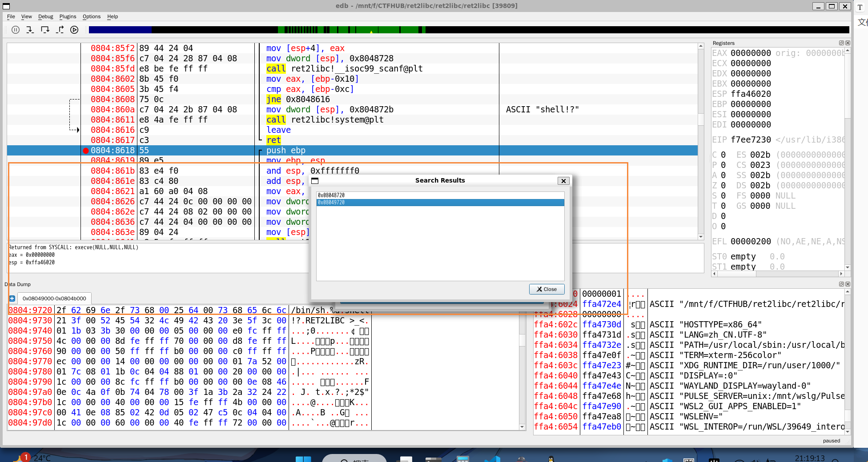This screenshot has width=868, height=462.
Task: Float the Registers panel with its undock icon
Action: tap(841, 43)
